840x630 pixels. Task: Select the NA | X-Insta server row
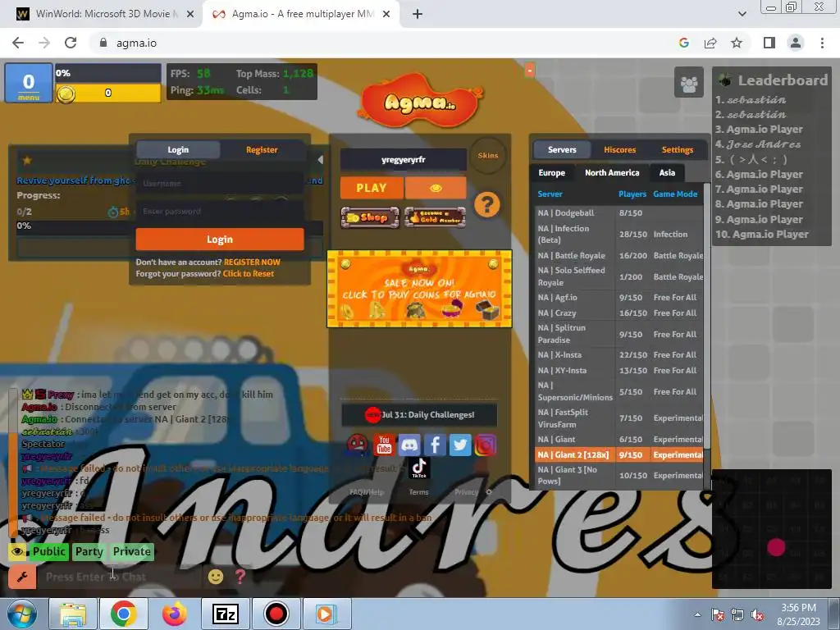coord(619,355)
